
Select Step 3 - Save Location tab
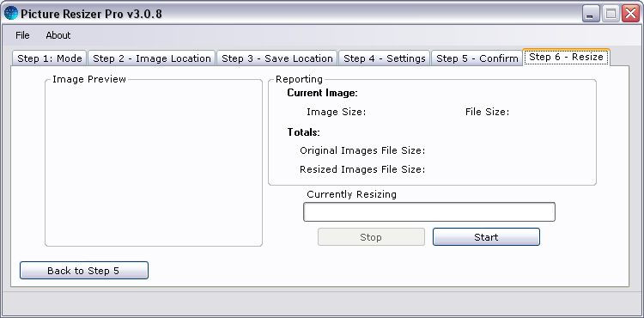(x=276, y=58)
